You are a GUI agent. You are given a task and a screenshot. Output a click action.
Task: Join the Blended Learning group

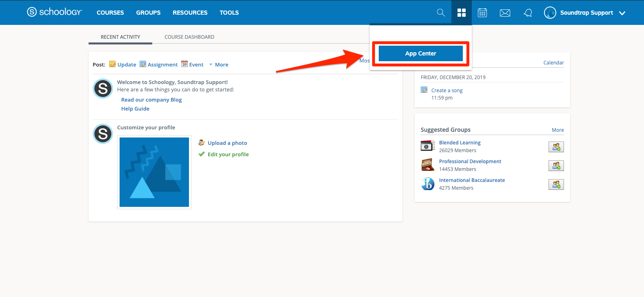[x=556, y=147]
